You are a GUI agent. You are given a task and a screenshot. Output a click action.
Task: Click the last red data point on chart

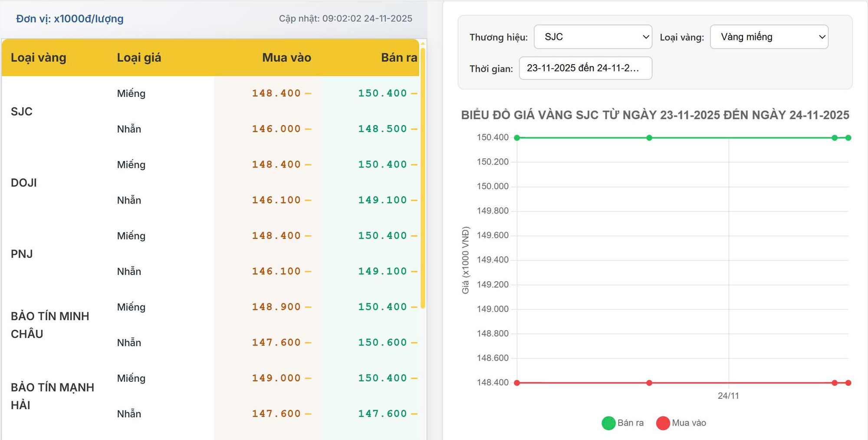coord(848,383)
